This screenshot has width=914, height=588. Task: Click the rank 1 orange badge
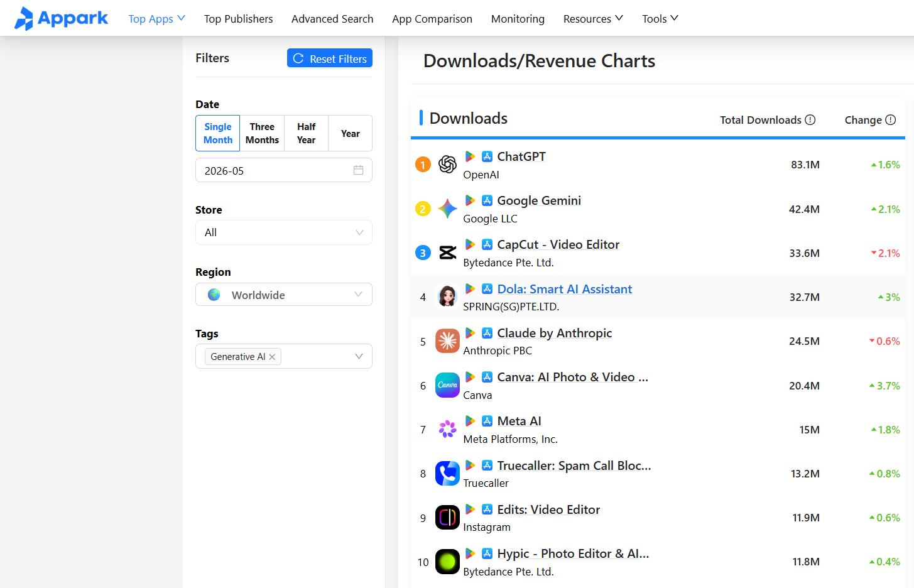point(423,165)
